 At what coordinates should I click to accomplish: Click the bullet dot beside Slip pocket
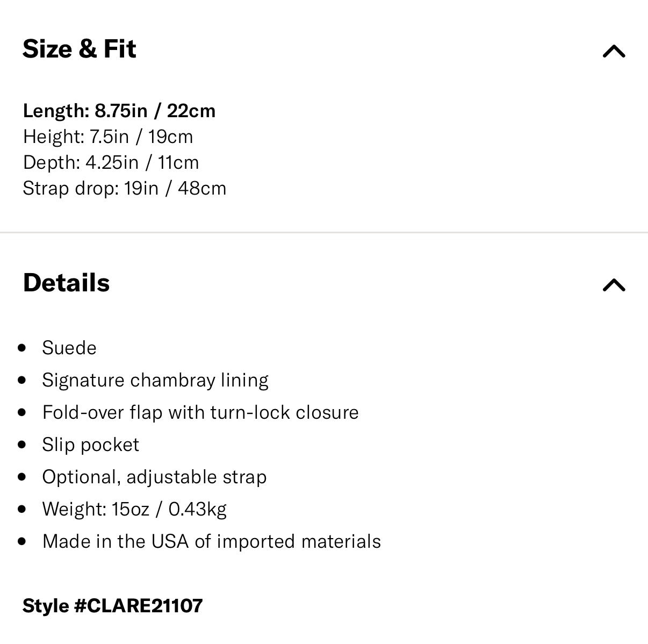pyautogui.click(x=21, y=445)
